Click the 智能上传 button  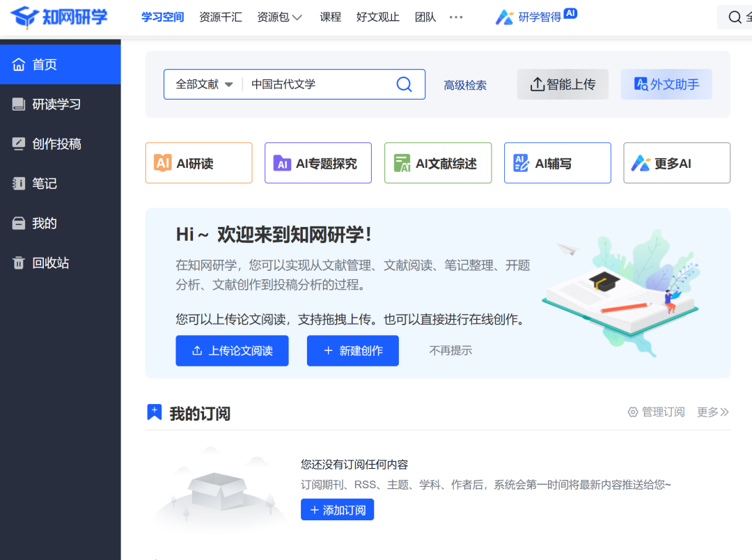(563, 84)
